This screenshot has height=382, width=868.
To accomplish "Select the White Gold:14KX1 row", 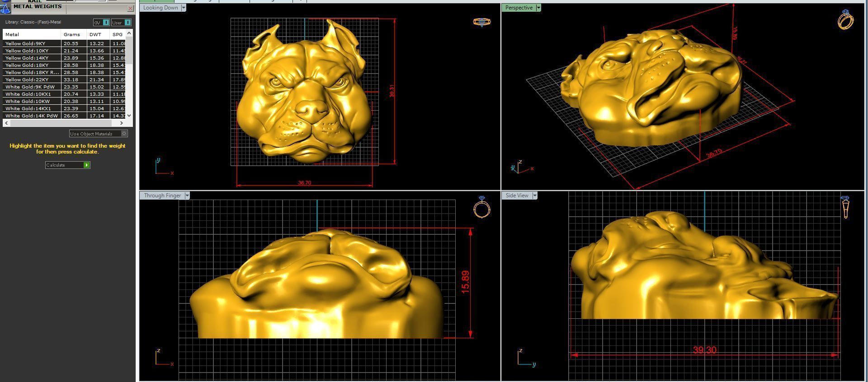I will pos(64,108).
